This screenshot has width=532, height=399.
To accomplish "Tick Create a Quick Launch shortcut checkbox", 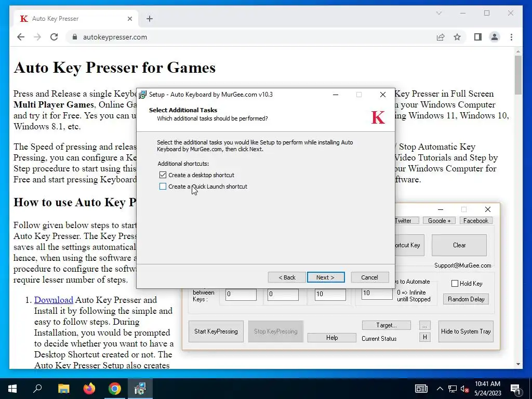I will point(163,187).
